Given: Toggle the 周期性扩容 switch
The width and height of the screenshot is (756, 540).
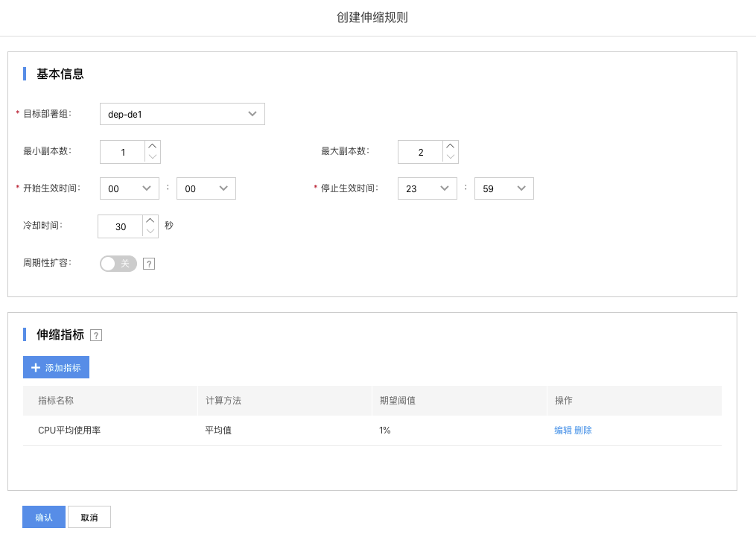Looking at the screenshot, I should tap(118, 263).
